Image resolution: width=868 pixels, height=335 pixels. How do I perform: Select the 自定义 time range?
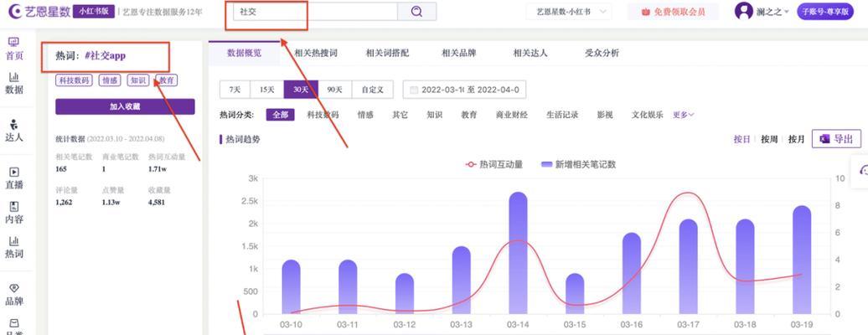[372, 90]
